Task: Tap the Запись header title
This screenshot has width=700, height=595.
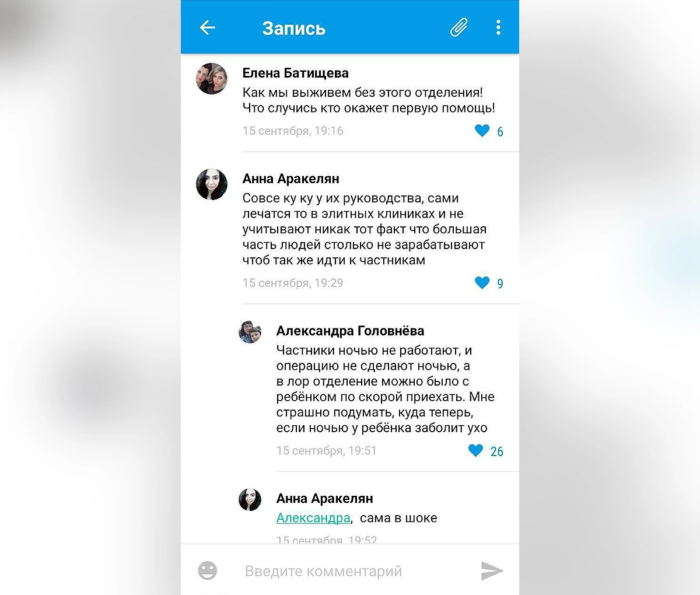Action: point(294,29)
